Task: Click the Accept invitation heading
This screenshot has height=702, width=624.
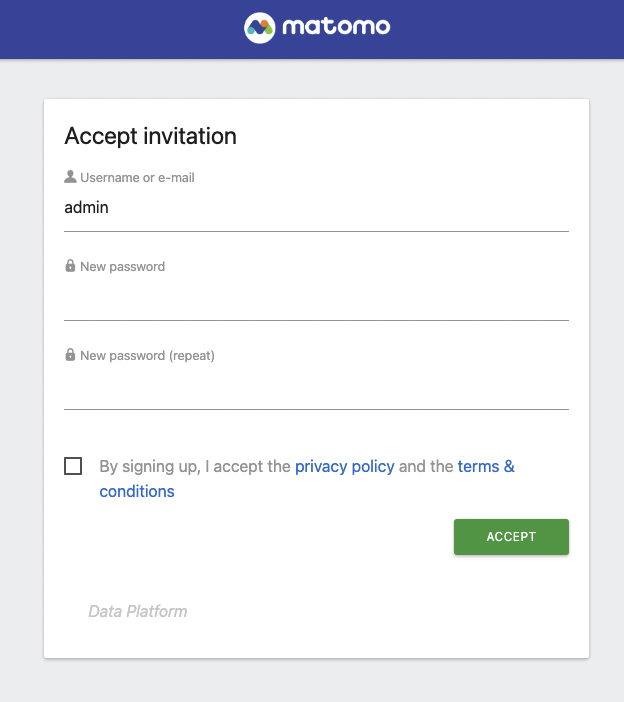Action: [150, 136]
